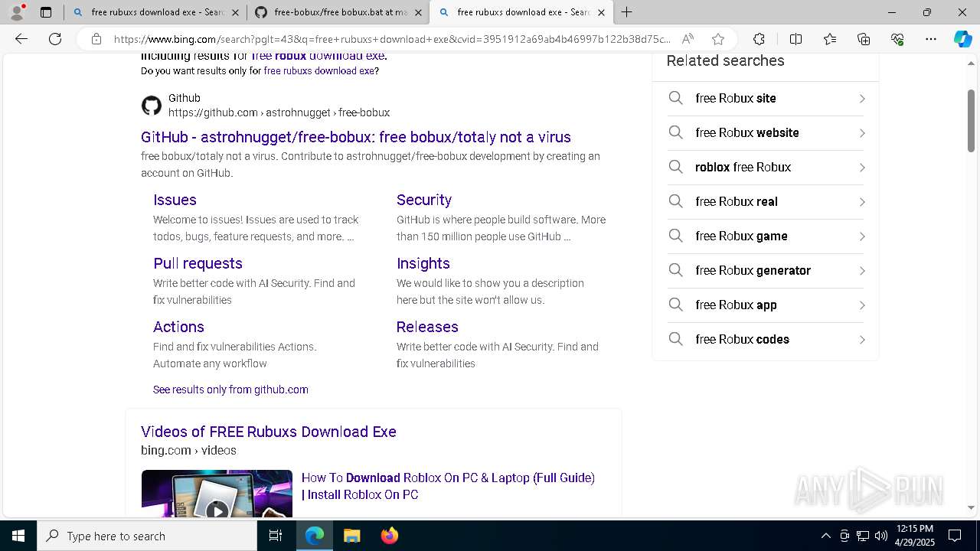The height and width of the screenshot is (551, 980).
Task: Toggle the Split screen icon
Action: [x=795, y=39]
